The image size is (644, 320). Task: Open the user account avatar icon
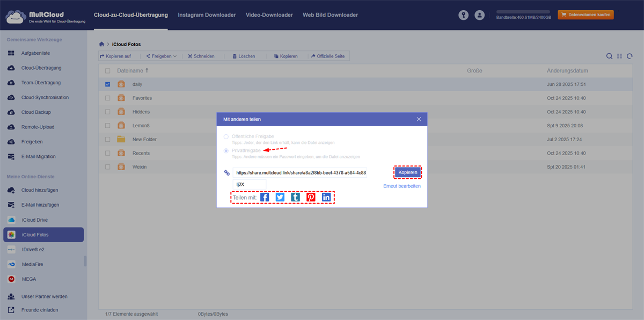480,16
